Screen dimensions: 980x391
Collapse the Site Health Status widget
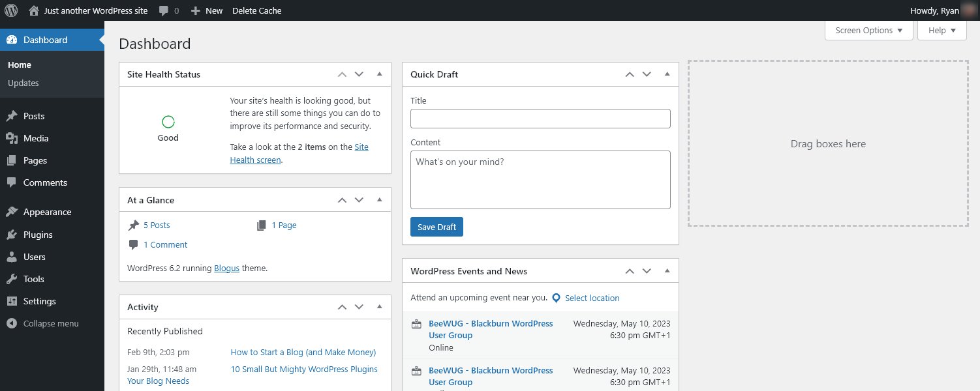(x=379, y=74)
